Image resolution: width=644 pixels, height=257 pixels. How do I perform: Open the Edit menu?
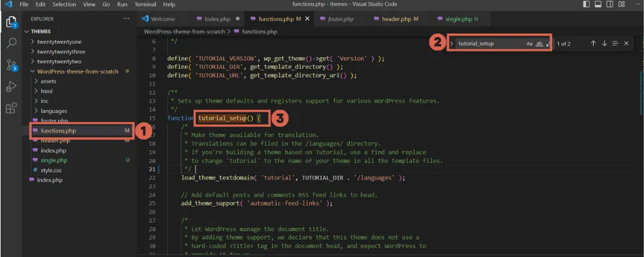tap(40, 4)
